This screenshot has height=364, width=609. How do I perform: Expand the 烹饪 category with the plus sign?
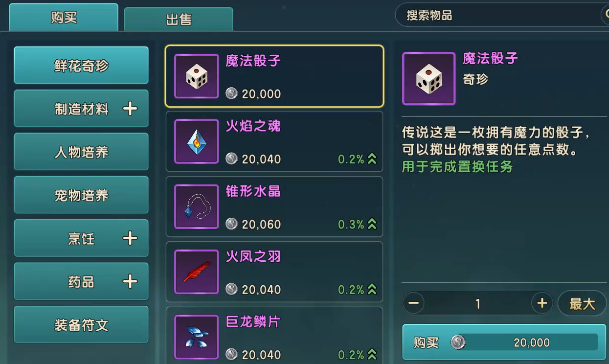130,238
